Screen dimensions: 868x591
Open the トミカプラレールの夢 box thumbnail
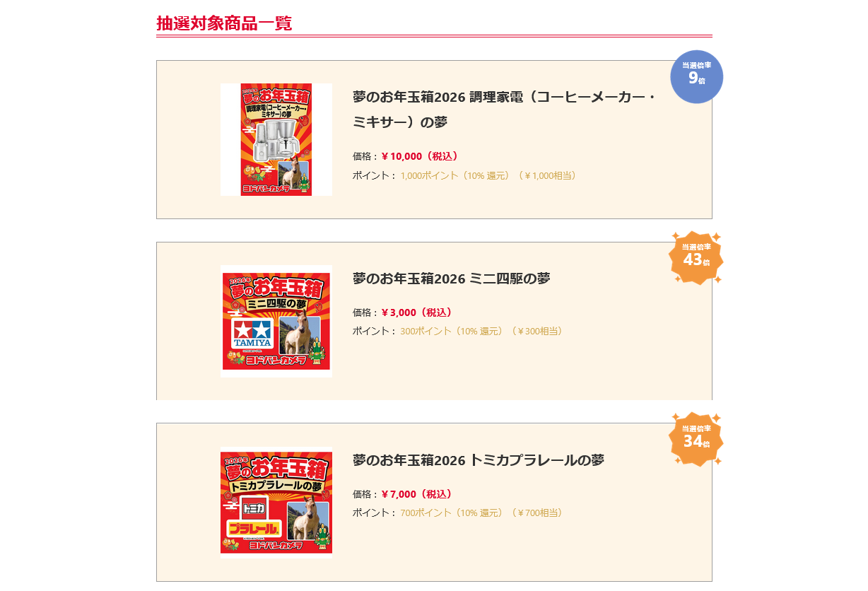point(276,503)
